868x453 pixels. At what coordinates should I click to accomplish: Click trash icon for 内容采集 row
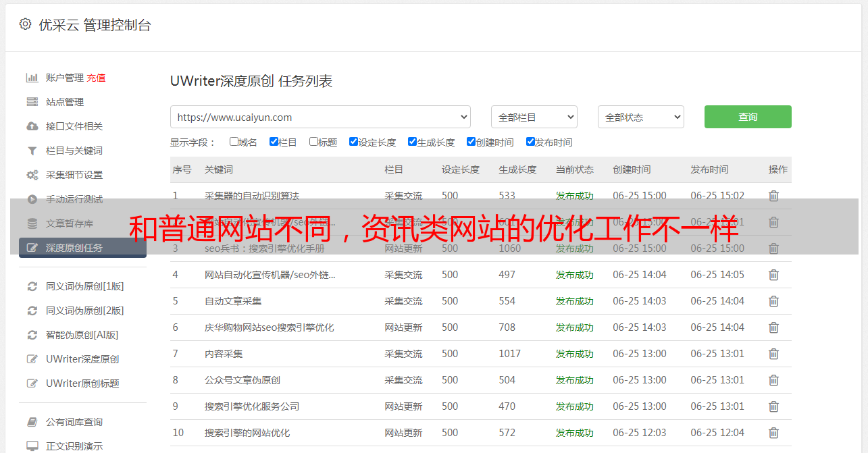coord(773,354)
